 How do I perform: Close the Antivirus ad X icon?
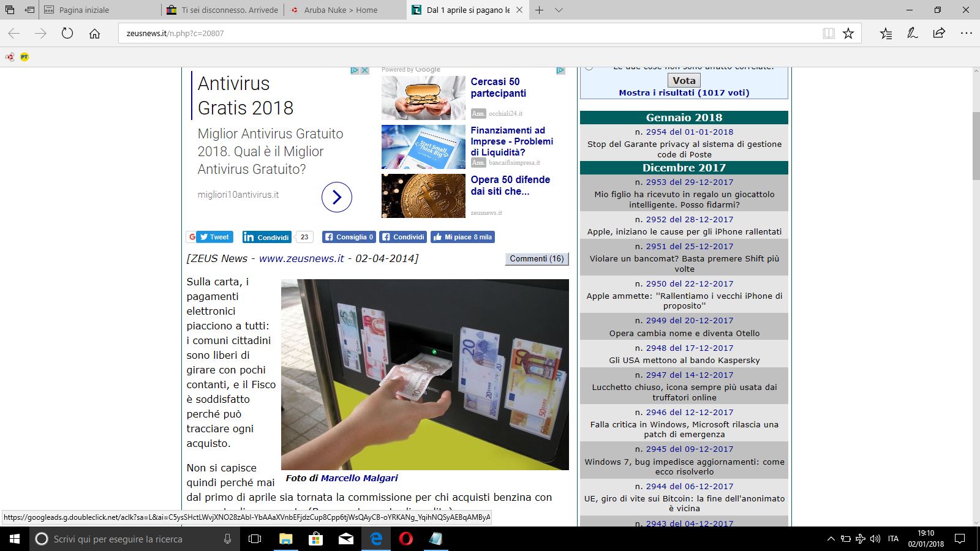[365, 70]
